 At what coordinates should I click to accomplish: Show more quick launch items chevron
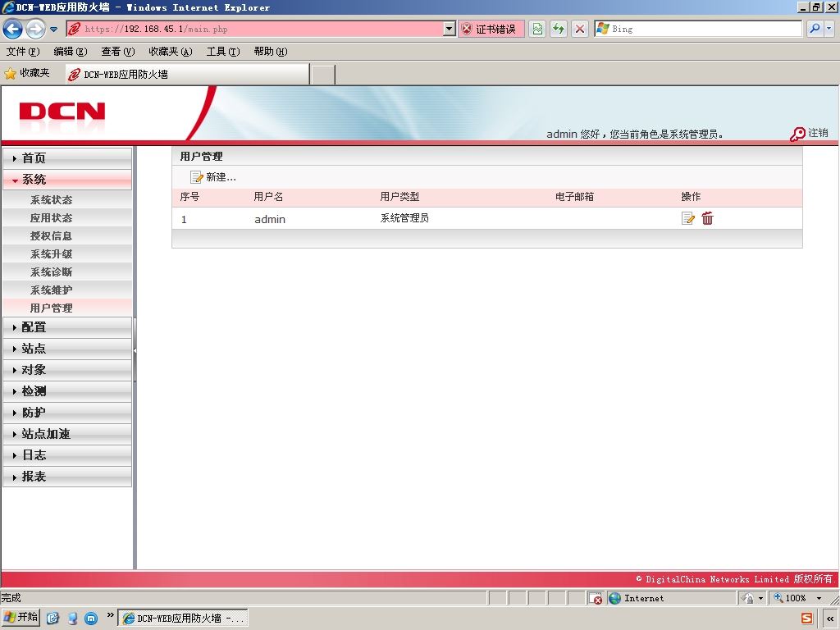point(111,615)
